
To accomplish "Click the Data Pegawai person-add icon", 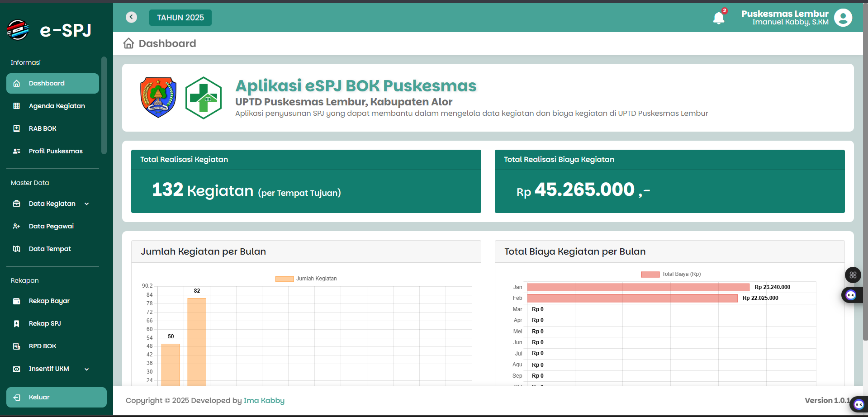I will tap(17, 226).
